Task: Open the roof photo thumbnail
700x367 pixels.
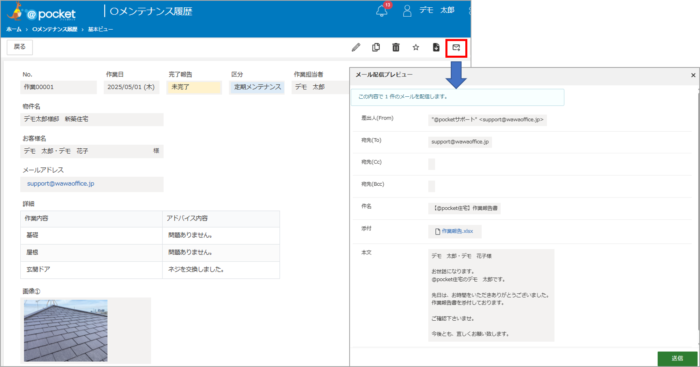Action: point(66,331)
